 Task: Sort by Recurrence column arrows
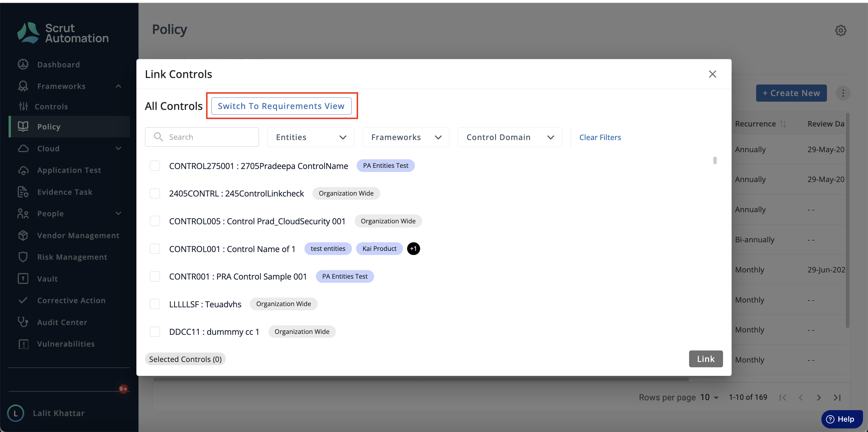tap(784, 124)
